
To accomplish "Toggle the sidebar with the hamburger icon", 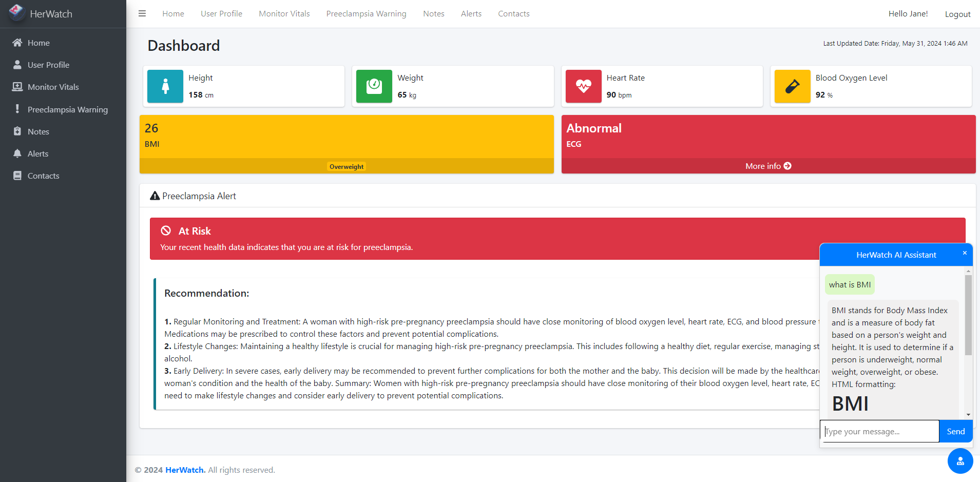I will [142, 14].
